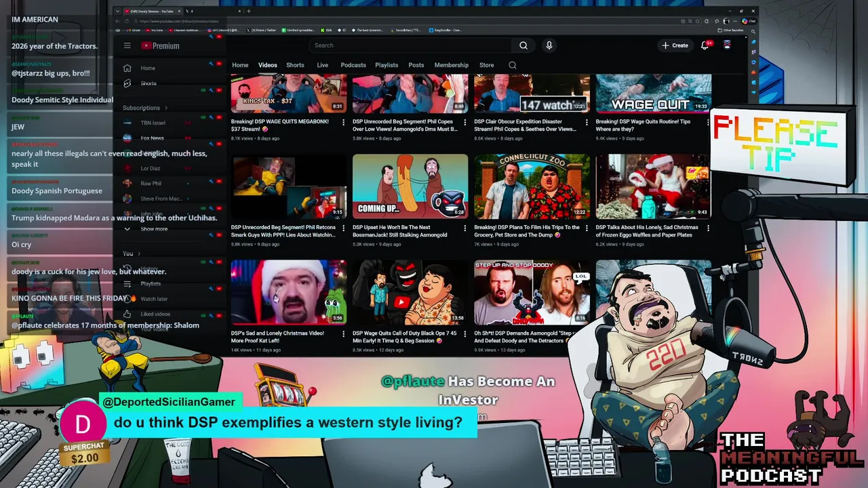Open options menu for Wage Quits Routine video
Screen dimensions: 868x488
click(x=708, y=123)
